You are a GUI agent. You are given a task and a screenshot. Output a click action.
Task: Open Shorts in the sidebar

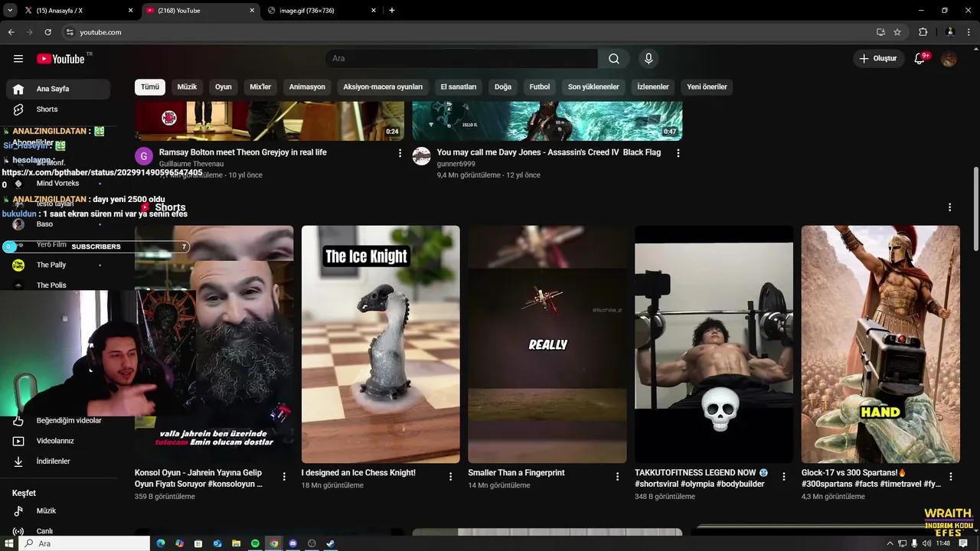[58, 109]
